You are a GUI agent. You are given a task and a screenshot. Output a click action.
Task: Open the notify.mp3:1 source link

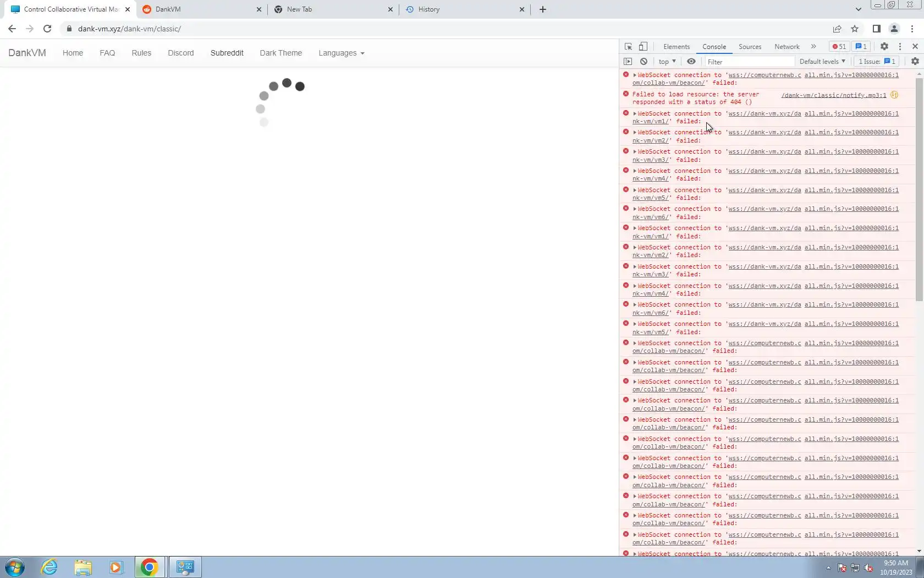pos(834,95)
